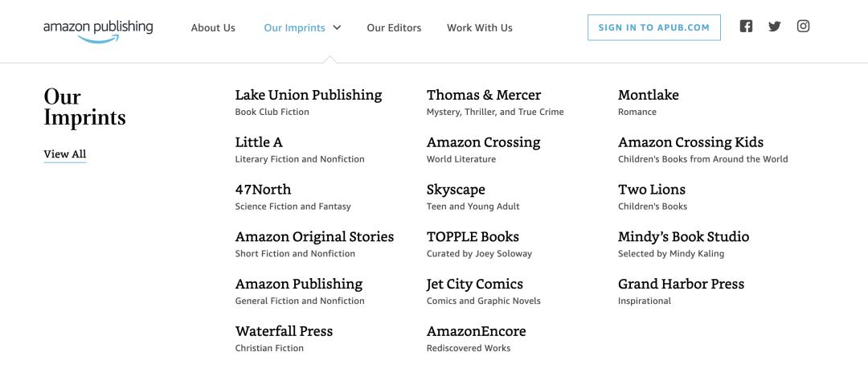Select the Waterfall Press imprint
Viewport: 868px width, 385px height.
tap(284, 331)
